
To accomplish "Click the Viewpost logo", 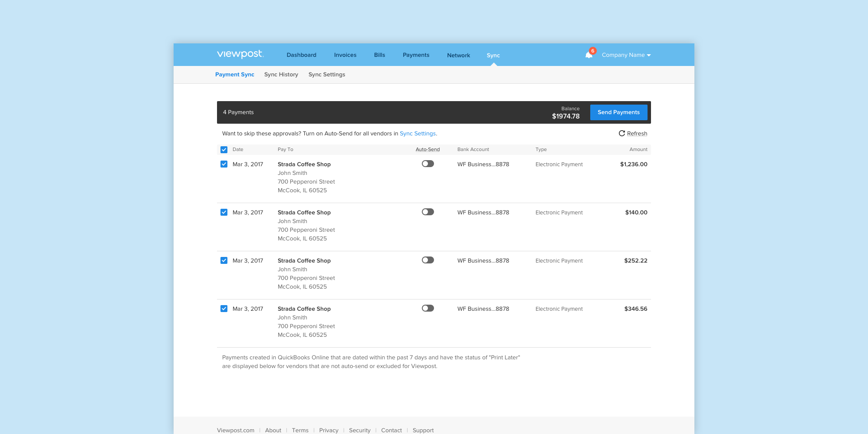I will [x=240, y=54].
